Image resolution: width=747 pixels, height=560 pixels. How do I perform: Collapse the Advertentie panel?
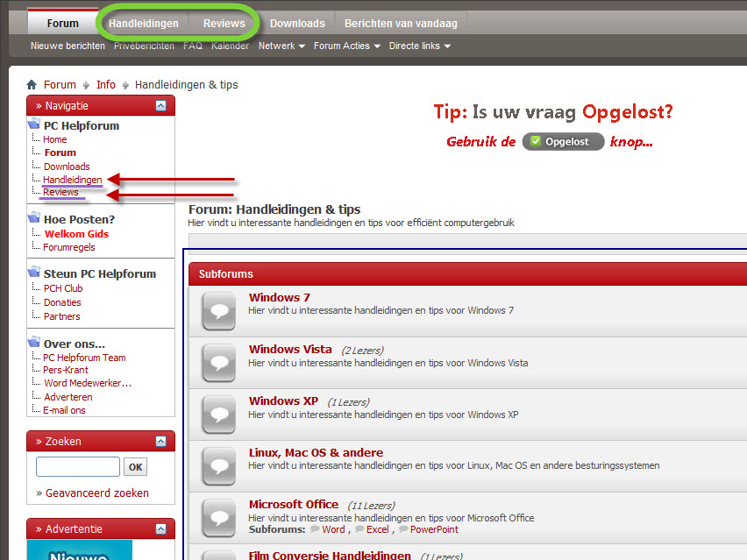(x=161, y=529)
